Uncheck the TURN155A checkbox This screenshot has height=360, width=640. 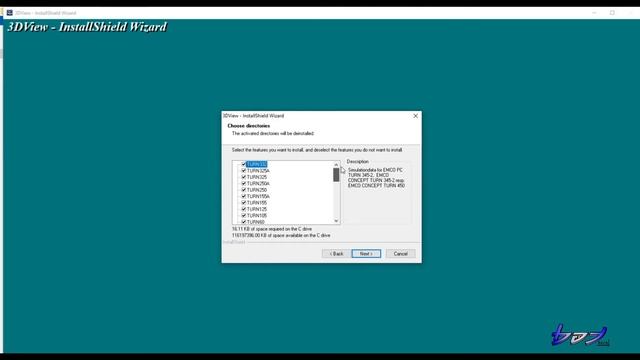point(244,196)
